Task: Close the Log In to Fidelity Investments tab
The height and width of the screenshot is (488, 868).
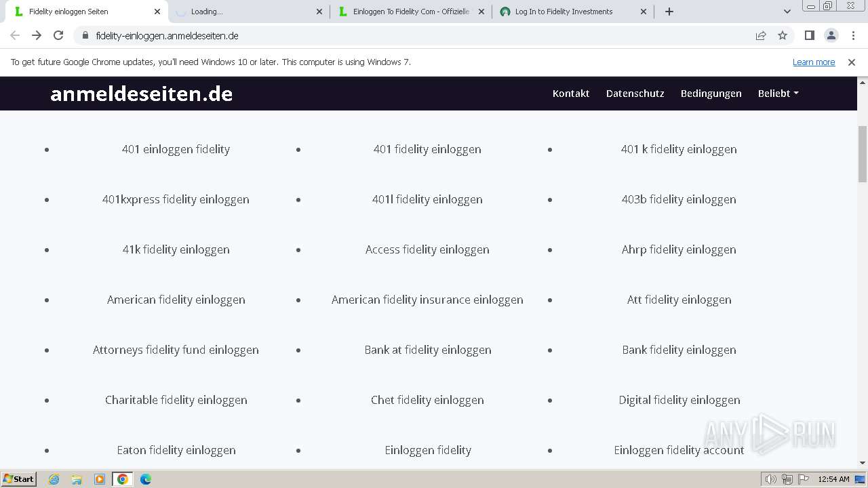Action: (644, 12)
